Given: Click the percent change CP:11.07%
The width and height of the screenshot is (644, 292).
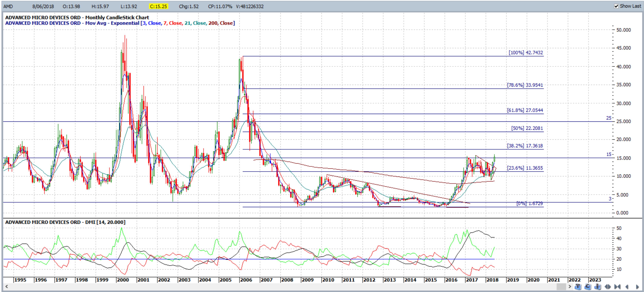Looking at the screenshot, I should pyautogui.click(x=220, y=6).
